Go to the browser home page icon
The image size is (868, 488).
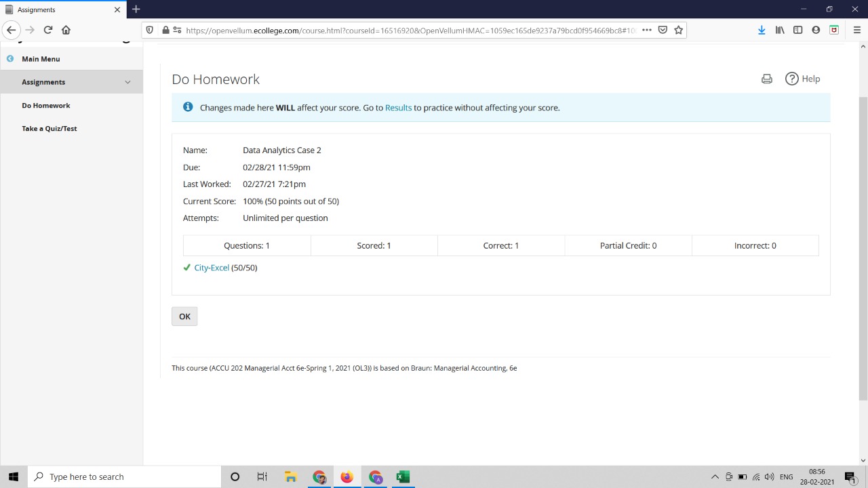(x=66, y=30)
